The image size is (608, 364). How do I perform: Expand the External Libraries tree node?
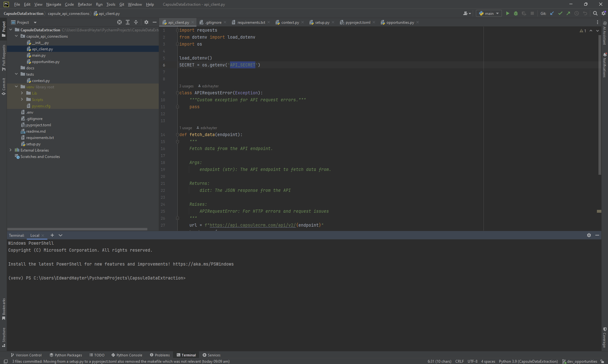click(11, 150)
